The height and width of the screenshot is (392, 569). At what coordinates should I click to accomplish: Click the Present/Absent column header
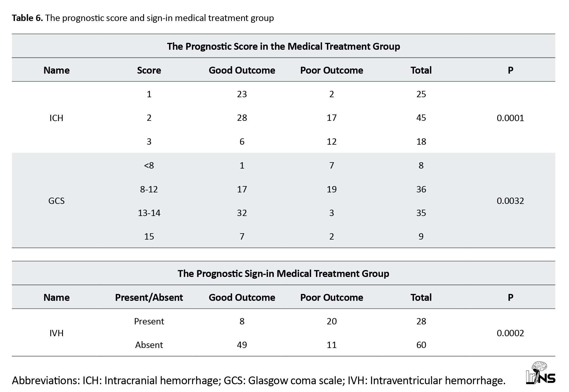point(149,297)
